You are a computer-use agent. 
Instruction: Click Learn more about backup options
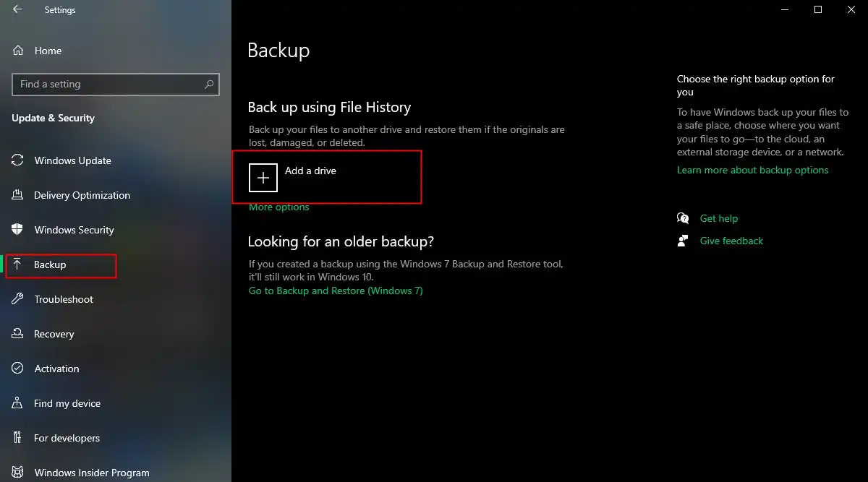(752, 170)
